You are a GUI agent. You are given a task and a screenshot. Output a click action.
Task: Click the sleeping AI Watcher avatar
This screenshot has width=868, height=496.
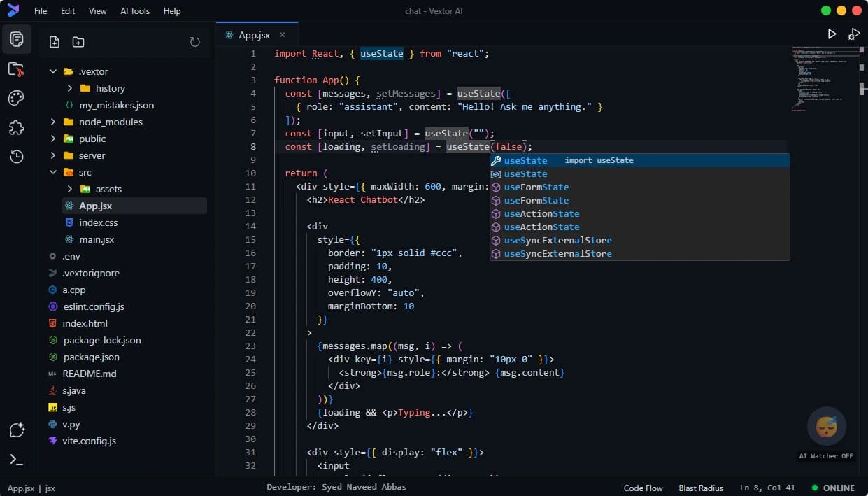coord(827,426)
